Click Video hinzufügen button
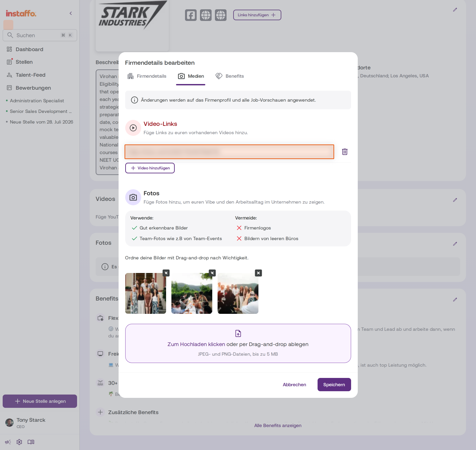476x450 pixels. pyautogui.click(x=150, y=168)
